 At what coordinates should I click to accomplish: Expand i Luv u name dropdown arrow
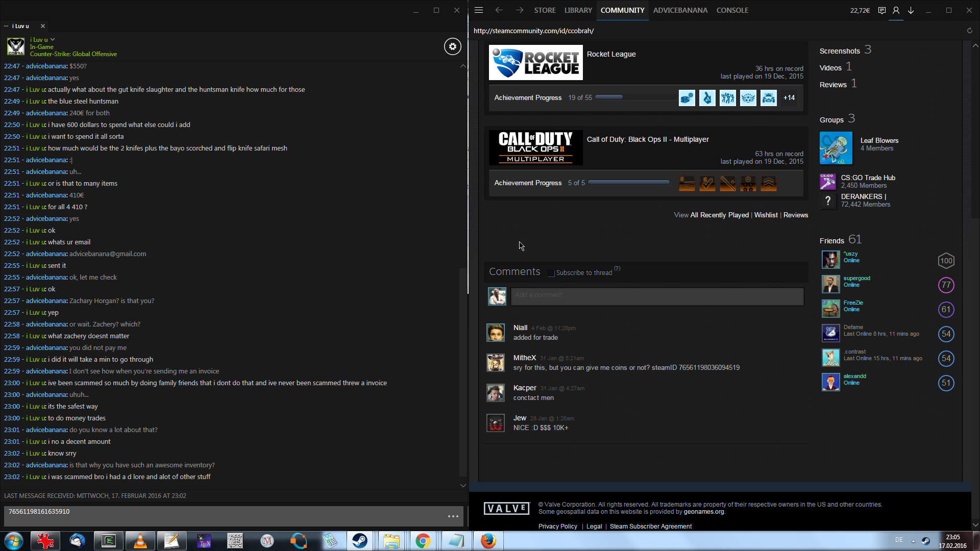(x=53, y=39)
